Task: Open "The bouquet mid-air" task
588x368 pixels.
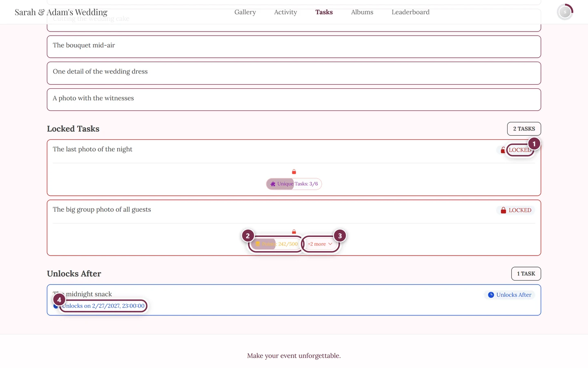Action: tap(294, 47)
